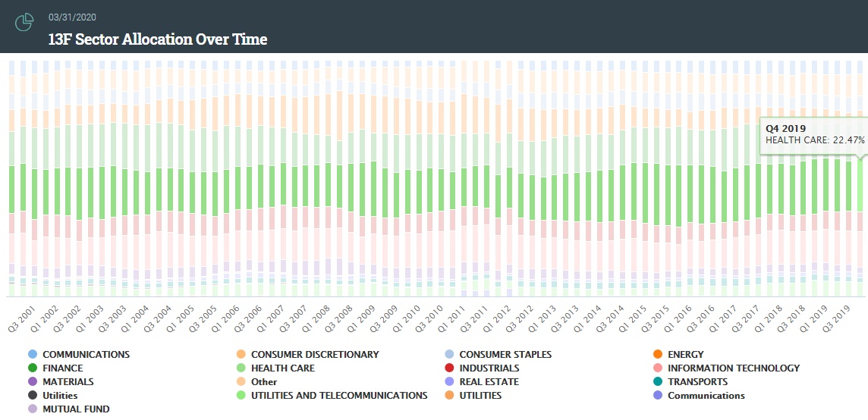Image resolution: width=868 pixels, height=420 pixels.
Task: Click the 03/31/2020 date label
Action: click(x=72, y=17)
